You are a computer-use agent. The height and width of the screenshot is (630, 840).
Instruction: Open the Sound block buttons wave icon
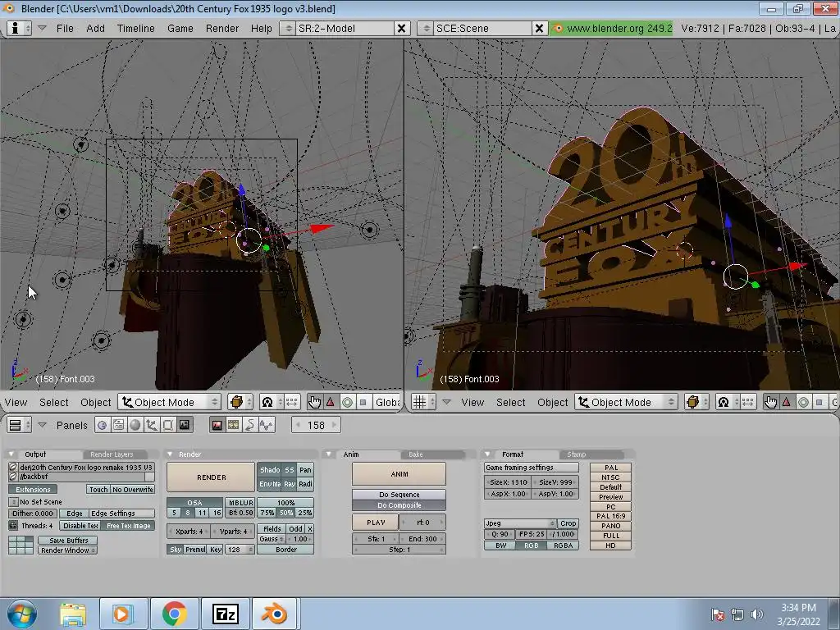pos(267,425)
